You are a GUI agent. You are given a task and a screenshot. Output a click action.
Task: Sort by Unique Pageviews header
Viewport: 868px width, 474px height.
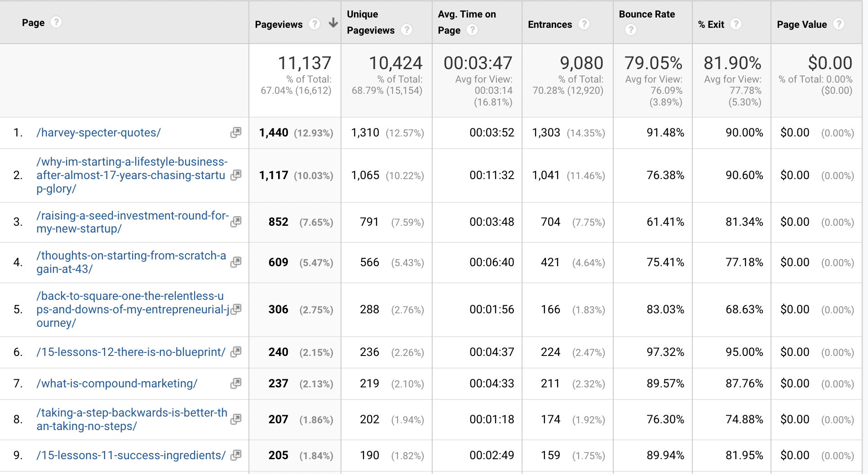pyautogui.click(x=371, y=22)
